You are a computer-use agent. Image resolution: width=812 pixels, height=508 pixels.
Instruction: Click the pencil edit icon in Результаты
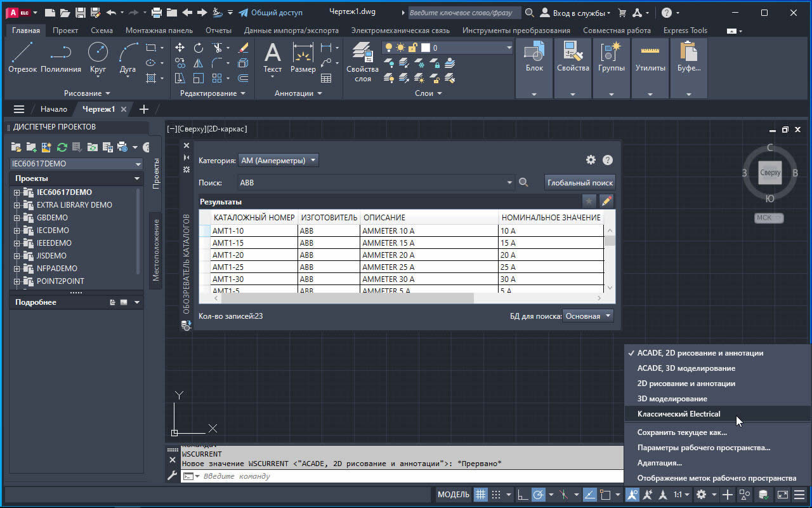[606, 201]
